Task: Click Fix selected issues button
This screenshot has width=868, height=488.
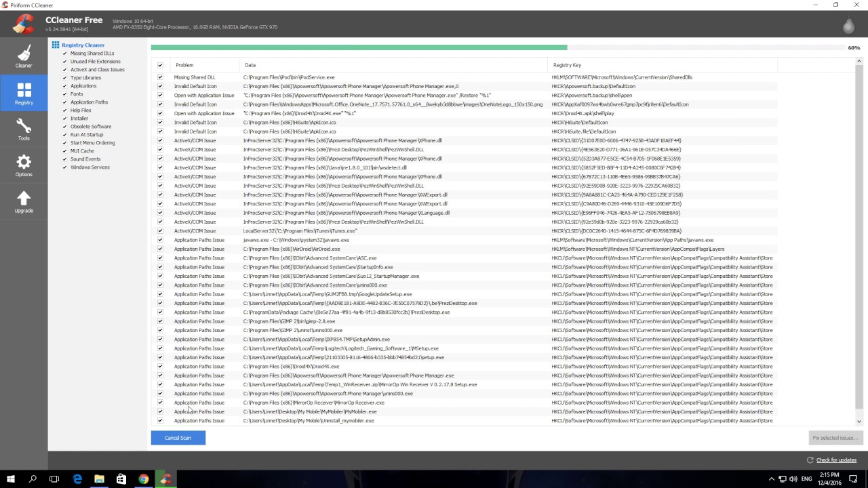Action: [x=835, y=438]
